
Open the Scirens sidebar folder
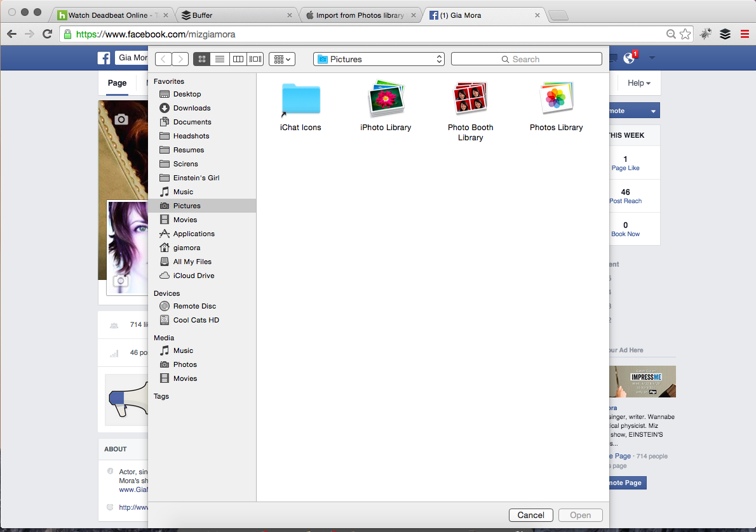[x=203, y=164]
